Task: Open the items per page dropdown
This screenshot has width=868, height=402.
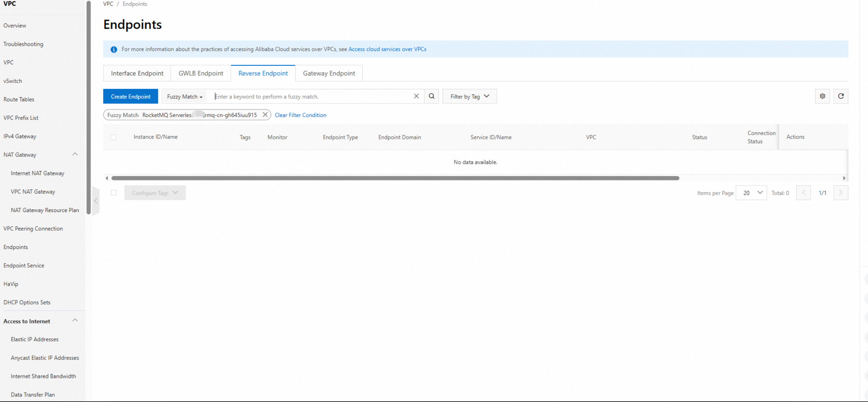Action: (751, 193)
